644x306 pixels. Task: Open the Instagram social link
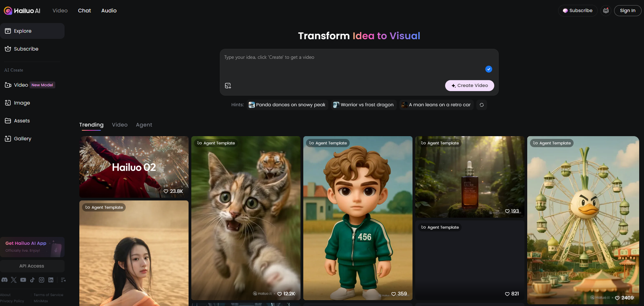42,280
